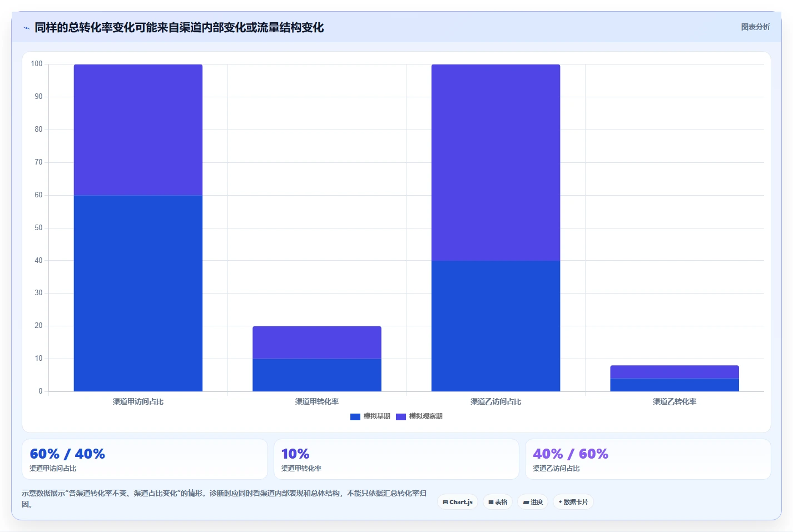Toggle the 模拟基期 legend item
793x532 pixels.
(x=370, y=416)
